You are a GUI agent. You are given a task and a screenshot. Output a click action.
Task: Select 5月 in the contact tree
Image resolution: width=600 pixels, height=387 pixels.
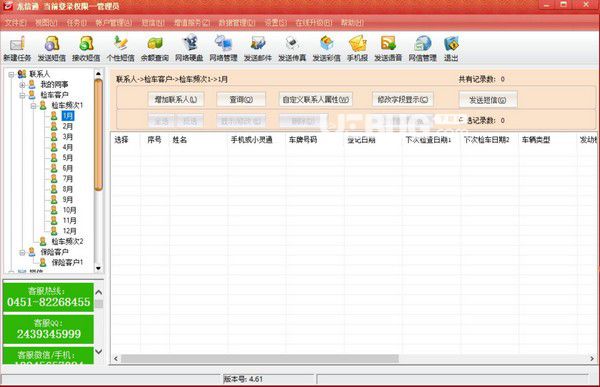[x=68, y=157]
